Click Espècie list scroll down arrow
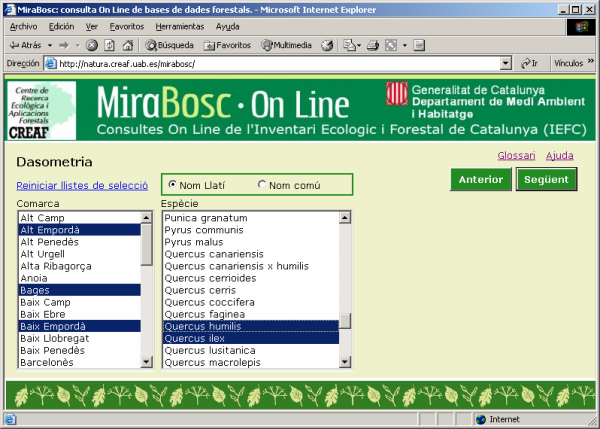This screenshot has width=600, height=429. coord(345,362)
